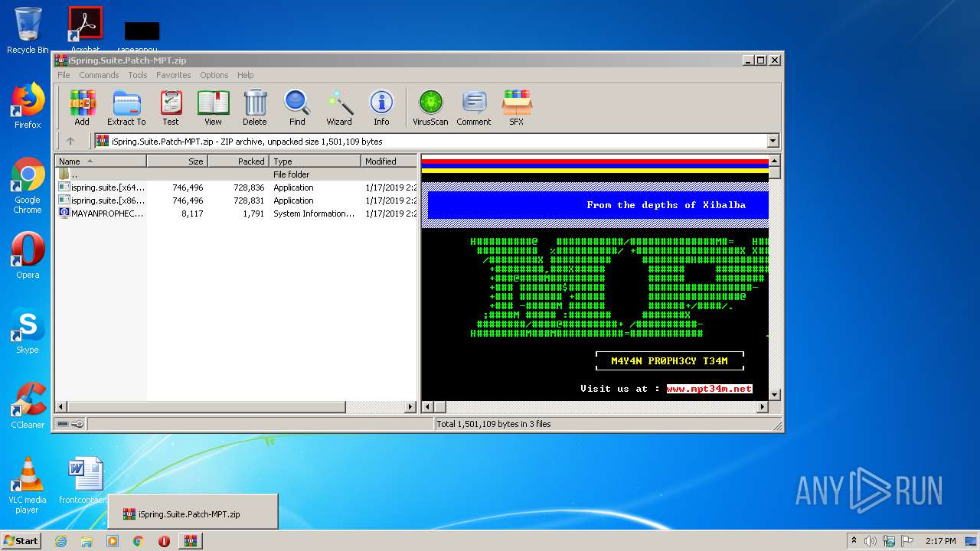This screenshot has width=980, height=551.
Task: Open Windows Explorer folder taskbar icon
Action: pos(87,541)
